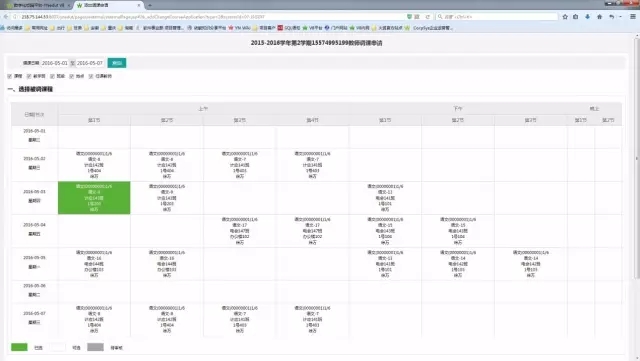Open a new tab with the plus icon
Image resolution: width=640 pixels, height=361 pixels.
click(150, 5)
